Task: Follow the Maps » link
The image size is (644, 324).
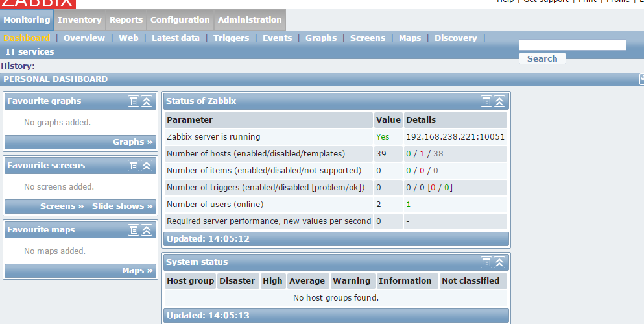Action: [x=137, y=270]
